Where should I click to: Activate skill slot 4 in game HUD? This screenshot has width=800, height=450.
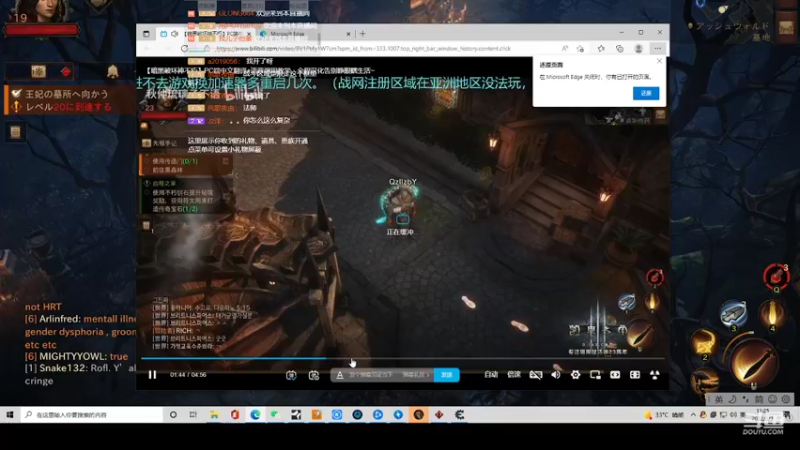772,313
